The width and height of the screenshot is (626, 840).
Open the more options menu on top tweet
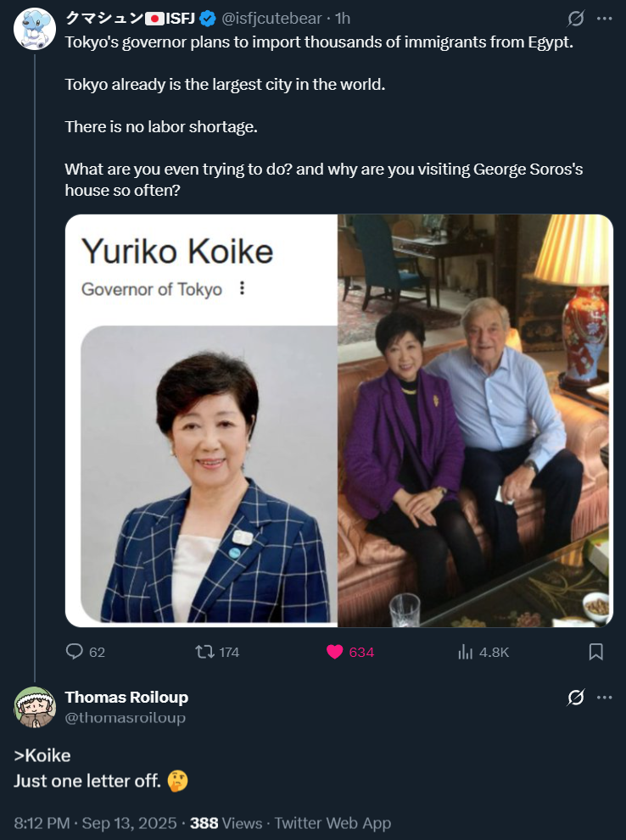point(604,19)
